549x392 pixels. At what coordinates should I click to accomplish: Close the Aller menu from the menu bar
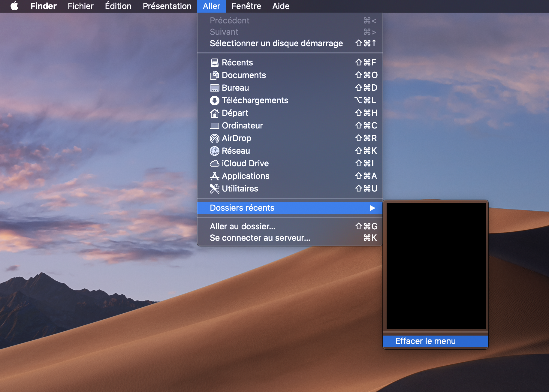click(x=212, y=6)
